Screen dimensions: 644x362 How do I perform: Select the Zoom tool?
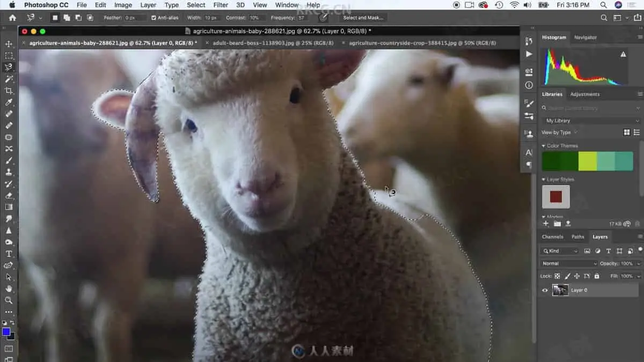pyautogui.click(x=9, y=300)
